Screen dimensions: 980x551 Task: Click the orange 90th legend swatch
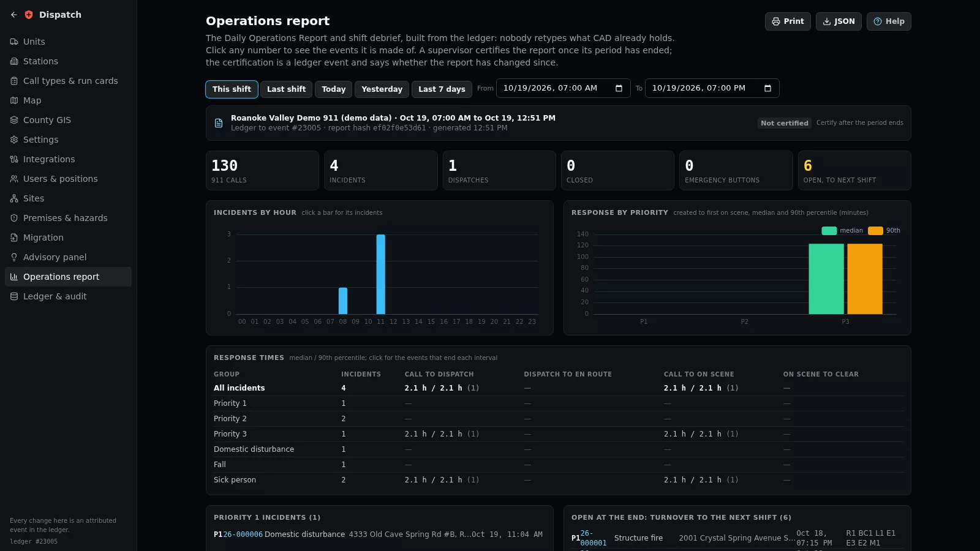point(875,231)
